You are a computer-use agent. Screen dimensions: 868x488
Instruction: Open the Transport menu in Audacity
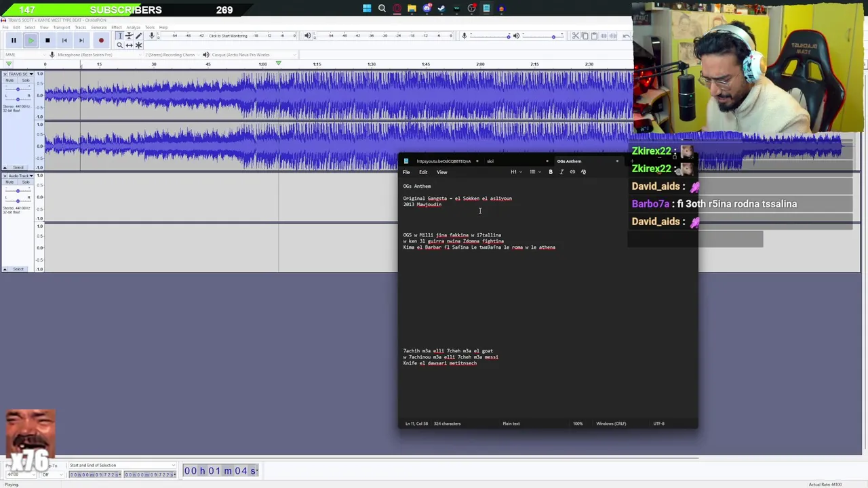point(62,27)
